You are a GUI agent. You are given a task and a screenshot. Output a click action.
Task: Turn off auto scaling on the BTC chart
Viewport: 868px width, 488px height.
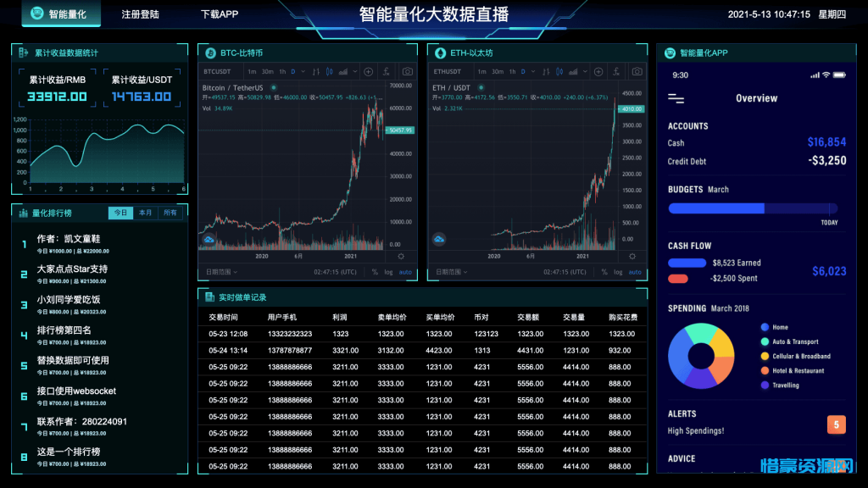click(403, 273)
